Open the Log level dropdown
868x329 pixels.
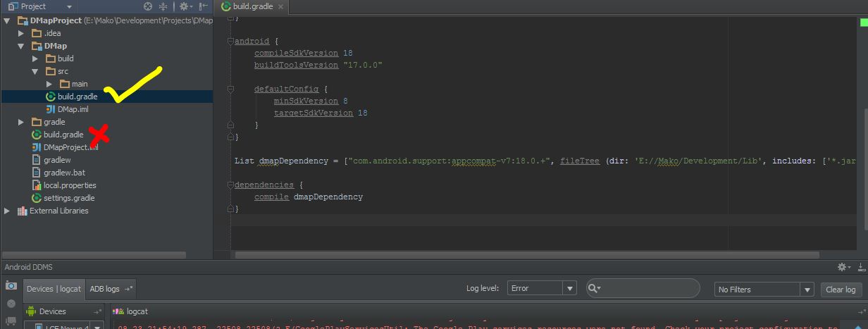point(569,288)
